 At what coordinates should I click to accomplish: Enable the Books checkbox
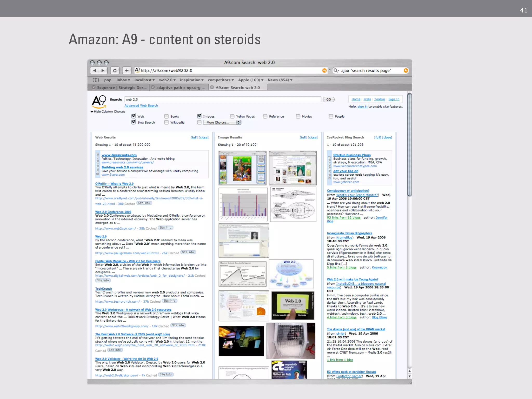click(x=167, y=116)
